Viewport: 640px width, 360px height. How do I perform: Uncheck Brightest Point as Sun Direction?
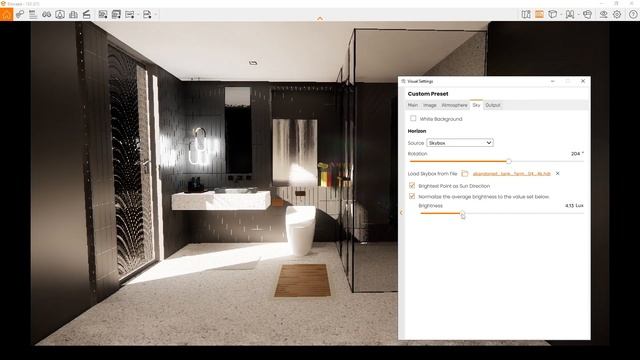[x=412, y=186]
